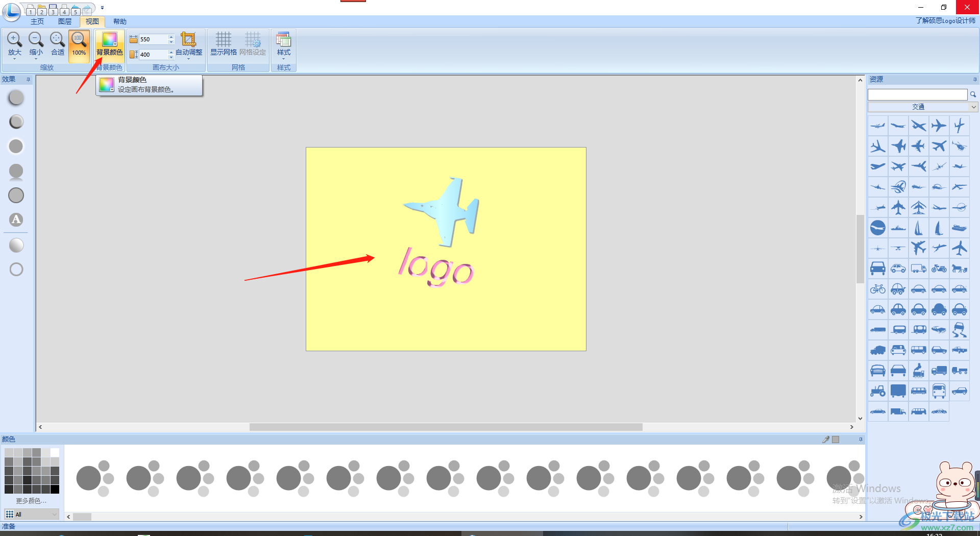Select the front-facing bus icon
Screen dimensions: 980x536
pos(939,391)
